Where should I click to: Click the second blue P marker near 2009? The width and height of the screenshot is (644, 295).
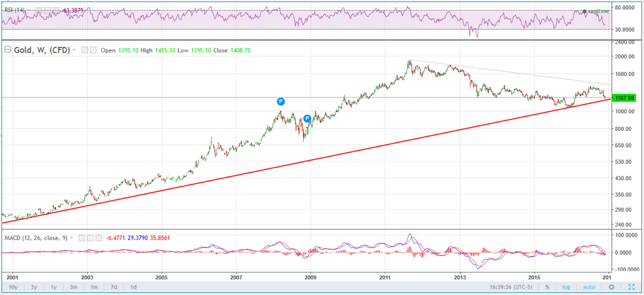(x=307, y=118)
